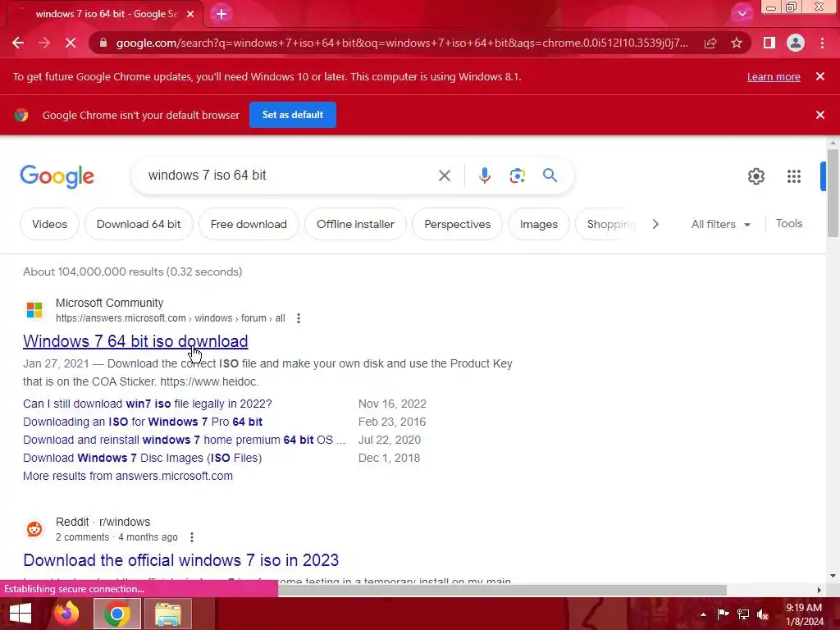Open File Explorer from the taskbar
This screenshot has width=840, height=630.
[x=168, y=614]
